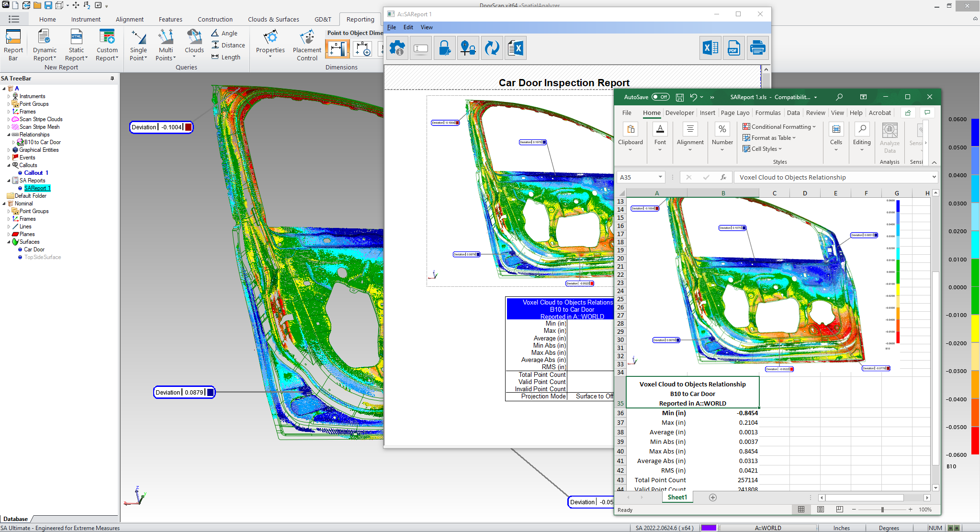The image size is (980, 532).
Task: Open the Formulas tab in Excel
Action: (767, 113)
